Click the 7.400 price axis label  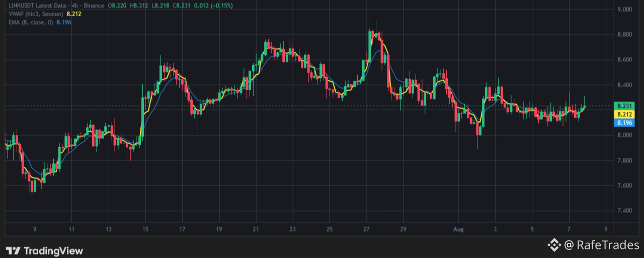click(624, 211)
